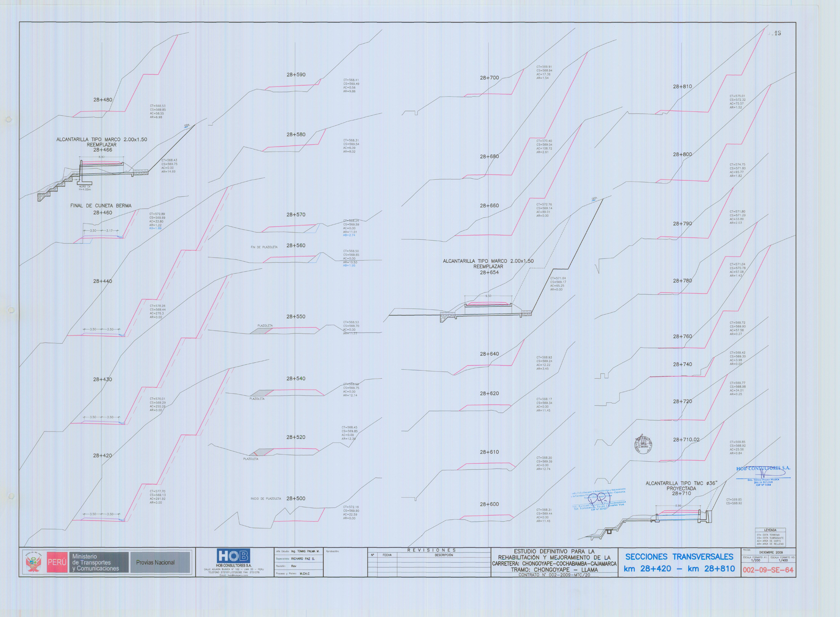This screenshot has width=840, height=617.
Task: Click section label 28+680
Action: (x=489, y=156)
